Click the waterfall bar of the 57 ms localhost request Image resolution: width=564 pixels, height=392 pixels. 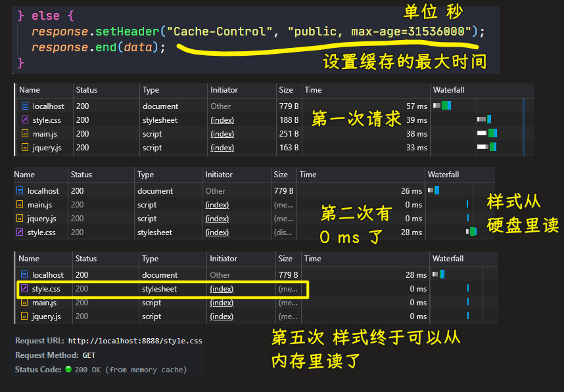(442, 105)
